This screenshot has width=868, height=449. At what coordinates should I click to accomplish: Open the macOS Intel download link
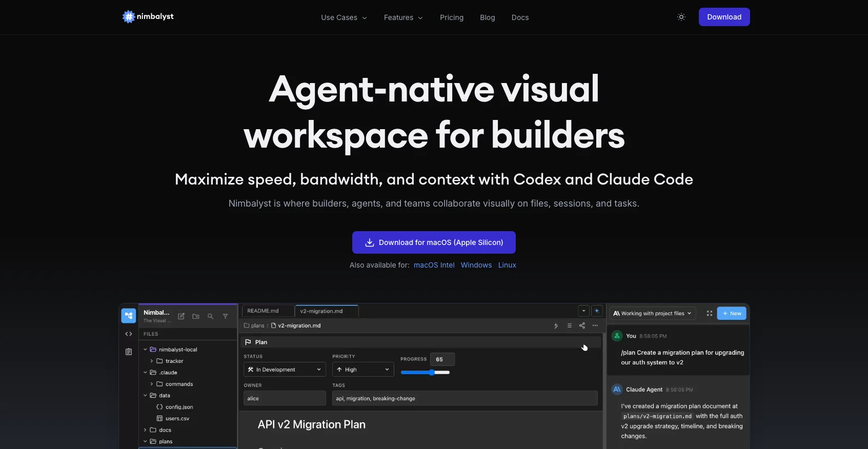coord(434,265)
